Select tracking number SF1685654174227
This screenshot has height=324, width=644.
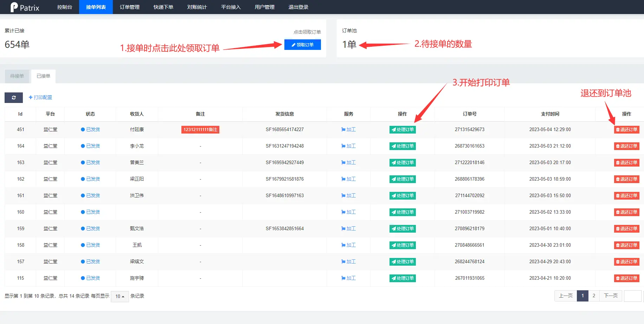pos(285,130)
